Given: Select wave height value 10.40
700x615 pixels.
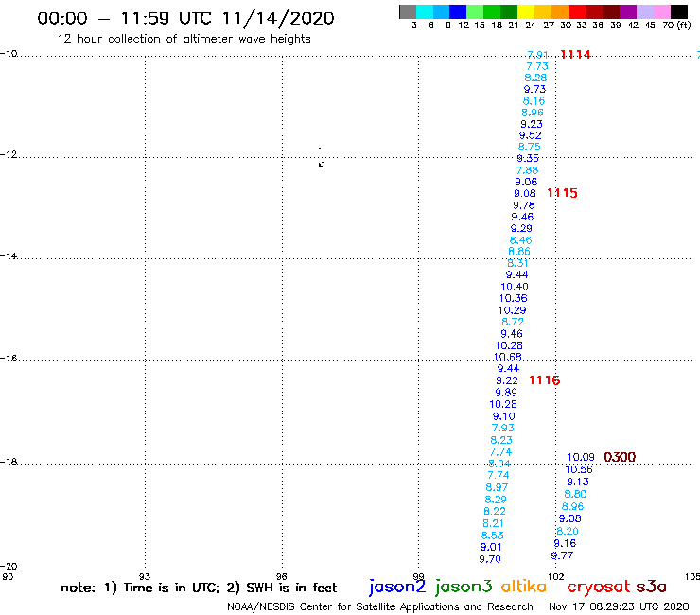Looking at the screenshot, I should [x=515, y=287].
